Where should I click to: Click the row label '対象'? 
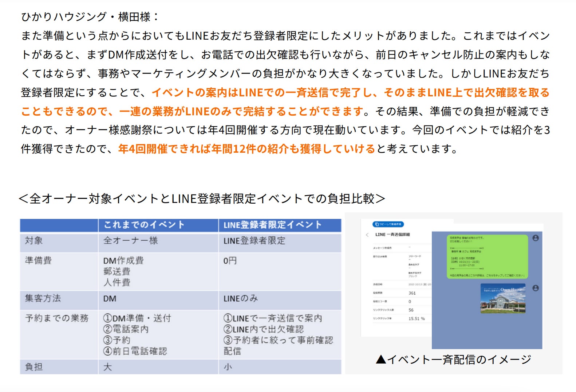pos(34,240)
